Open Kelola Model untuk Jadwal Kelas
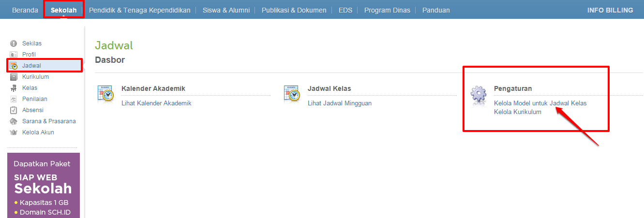 [540, 103]
